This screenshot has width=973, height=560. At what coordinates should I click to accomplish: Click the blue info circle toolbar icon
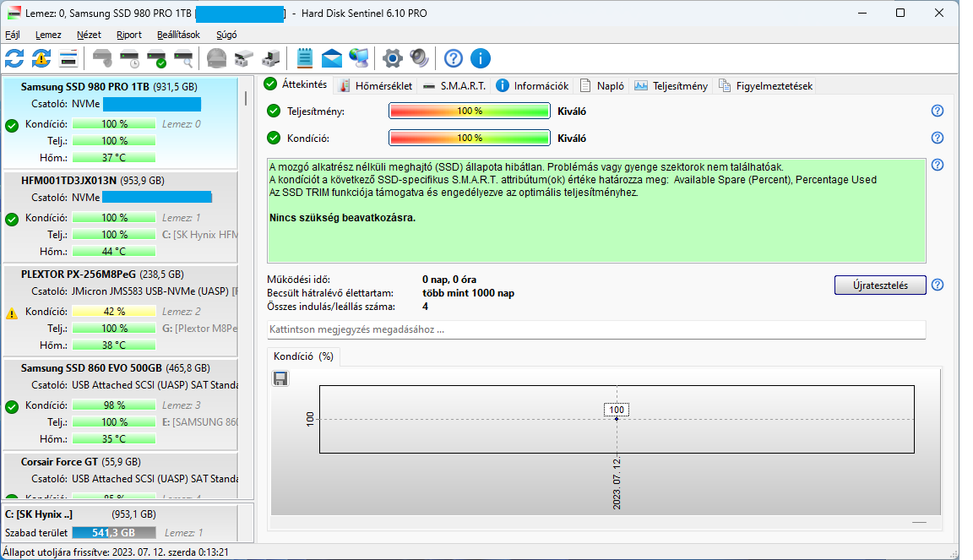click(481, 58)
